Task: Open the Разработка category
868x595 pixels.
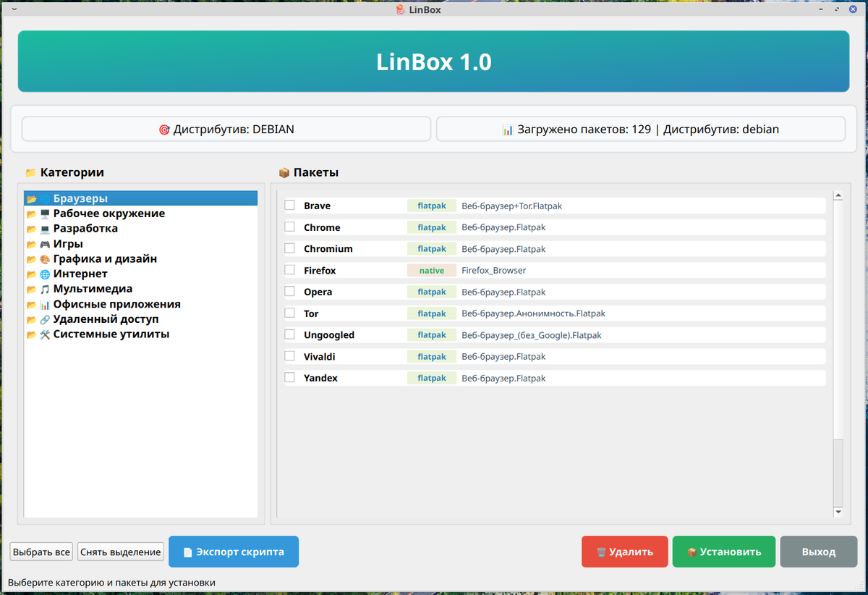Action: click(141, 229)
